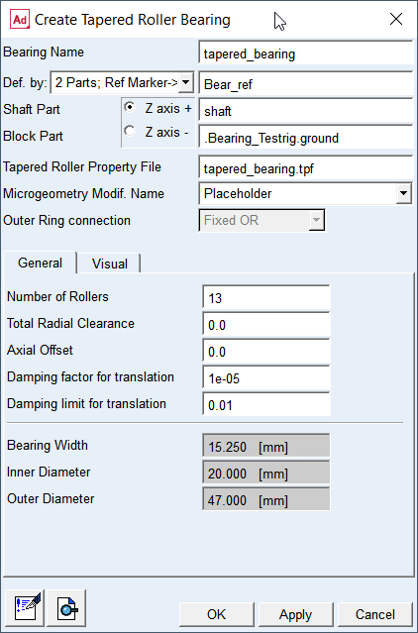Click the Adams logo in title bar

[x=20, y=19]
